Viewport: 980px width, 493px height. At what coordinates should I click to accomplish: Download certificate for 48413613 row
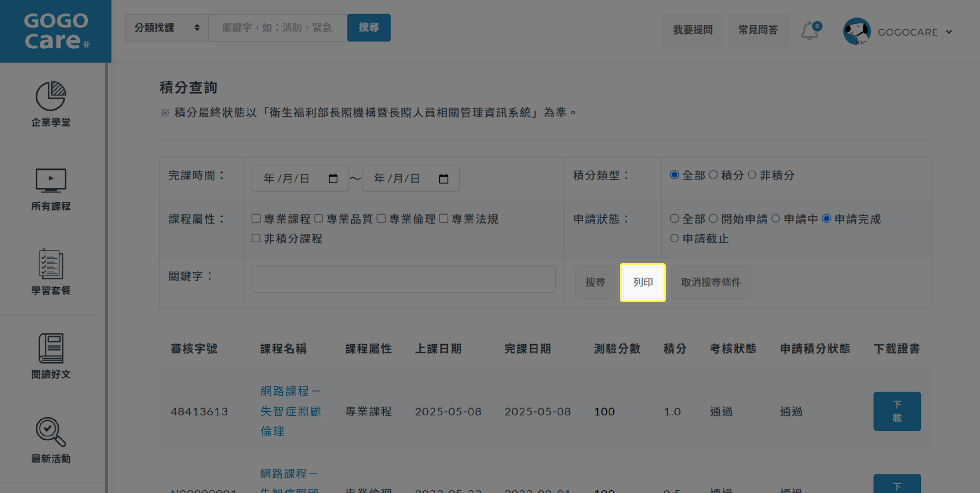(x=897, y=411)
